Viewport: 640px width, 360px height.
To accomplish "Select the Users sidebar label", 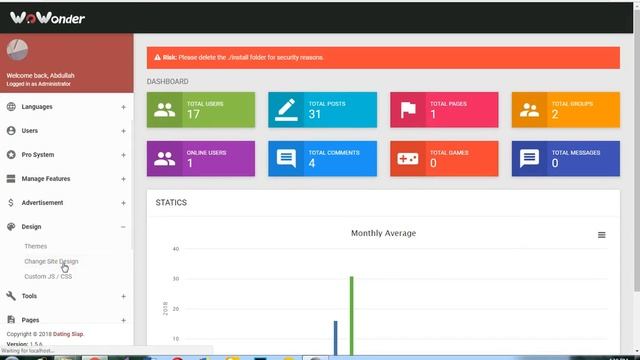I will [30, 131].
